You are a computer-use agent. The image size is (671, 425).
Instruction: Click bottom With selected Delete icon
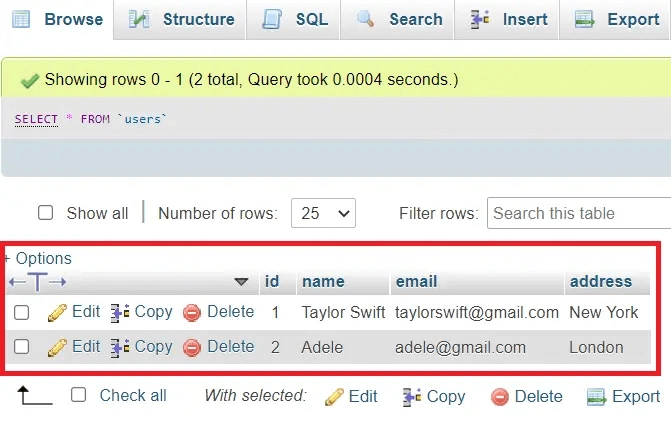(x=500, y=396)
